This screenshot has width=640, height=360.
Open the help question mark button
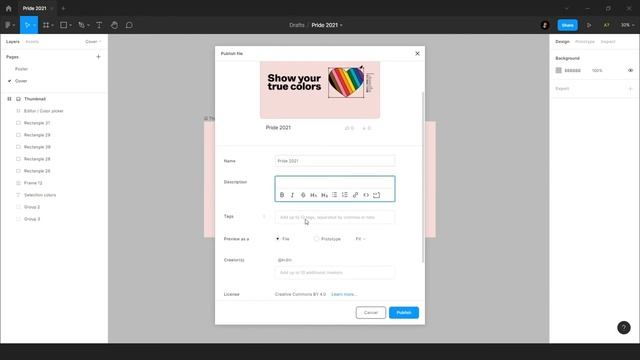point(623,327)
